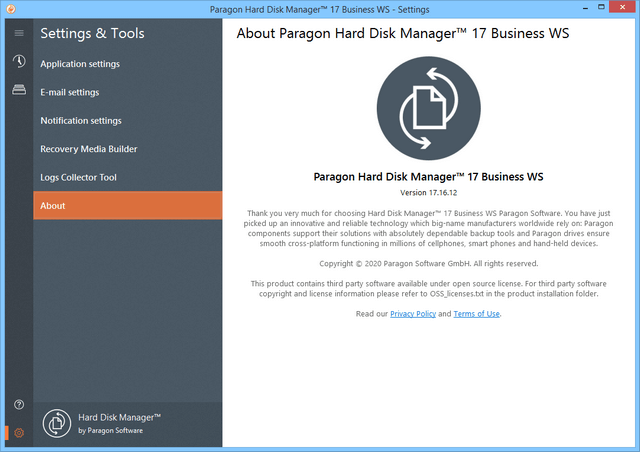Click the 'Thank you very much' paragraph

click(x=429, y=228)
